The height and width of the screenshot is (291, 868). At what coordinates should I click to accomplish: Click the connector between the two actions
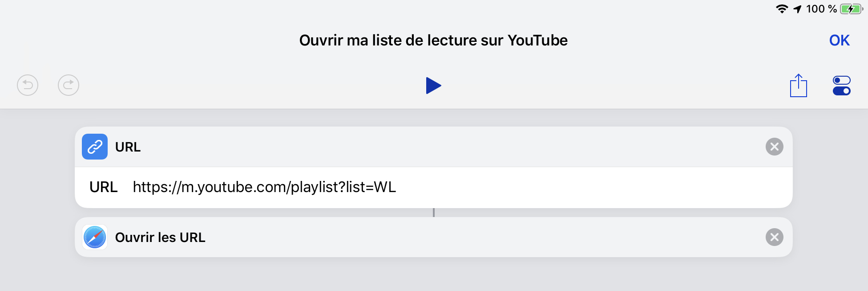[x=434, y=213]
